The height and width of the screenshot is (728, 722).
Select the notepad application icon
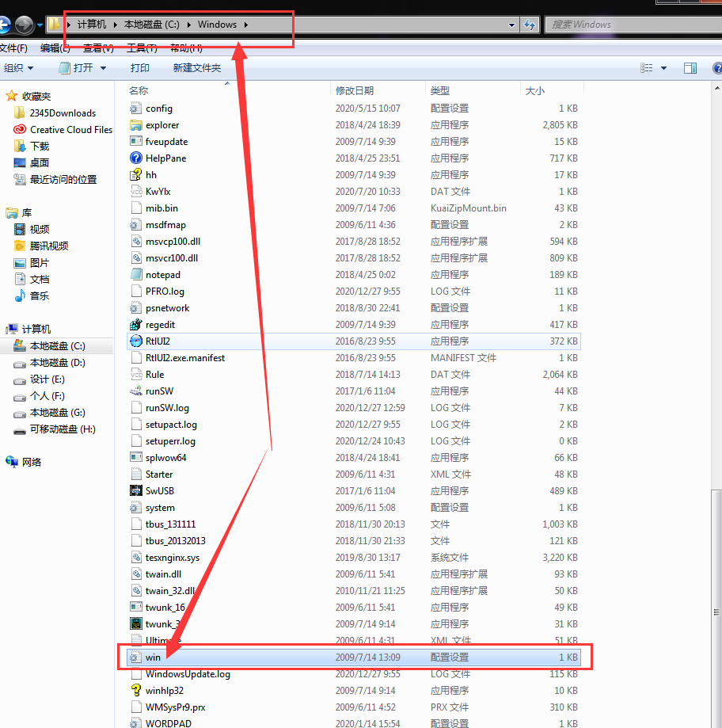[x=136, y=274]
